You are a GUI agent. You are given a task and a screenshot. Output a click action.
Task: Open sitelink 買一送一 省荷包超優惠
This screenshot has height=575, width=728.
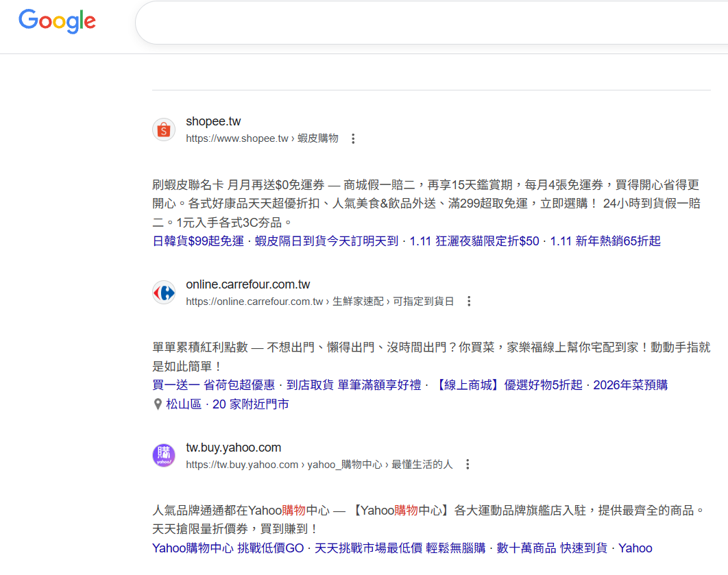point(214,385)
